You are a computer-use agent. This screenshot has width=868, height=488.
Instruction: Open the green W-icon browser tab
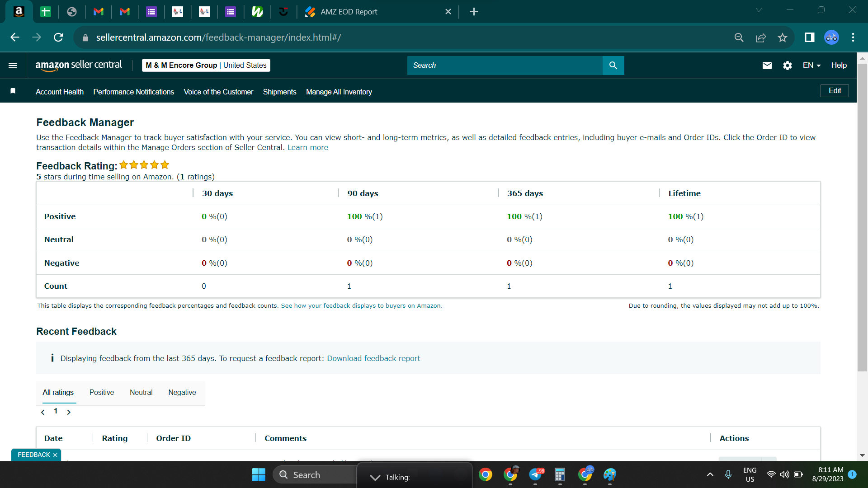click(x=257, y=12)
